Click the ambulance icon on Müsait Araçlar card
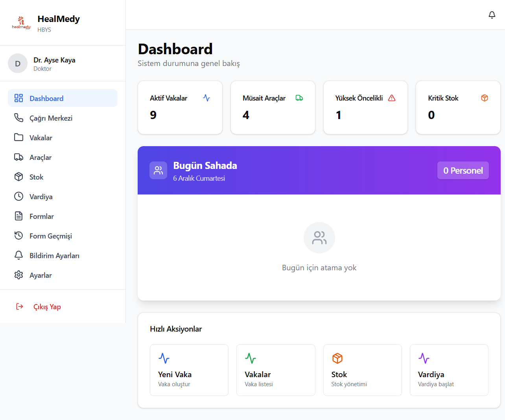The width and height of the screenshot is (505, 420). coord(299,98)
